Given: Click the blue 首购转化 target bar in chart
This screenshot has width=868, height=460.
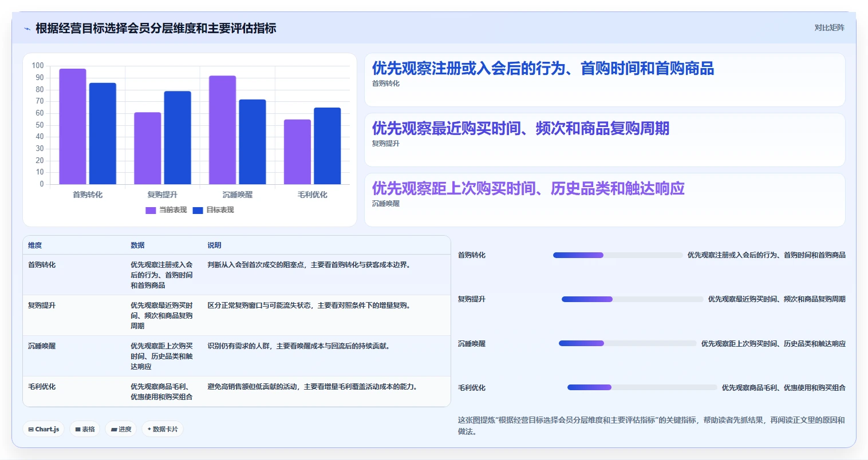Looking at the screenshot, I should pos(102,133).
